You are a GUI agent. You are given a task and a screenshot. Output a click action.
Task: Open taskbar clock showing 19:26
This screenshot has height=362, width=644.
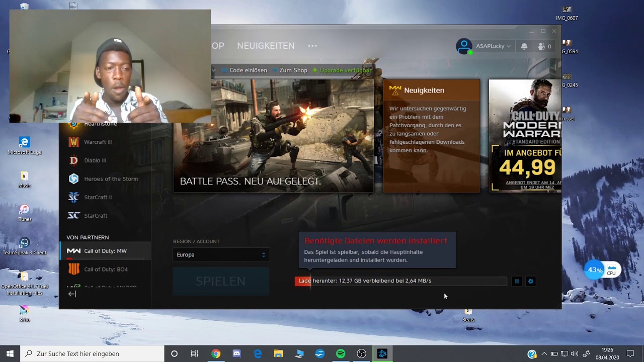point(607,354)
